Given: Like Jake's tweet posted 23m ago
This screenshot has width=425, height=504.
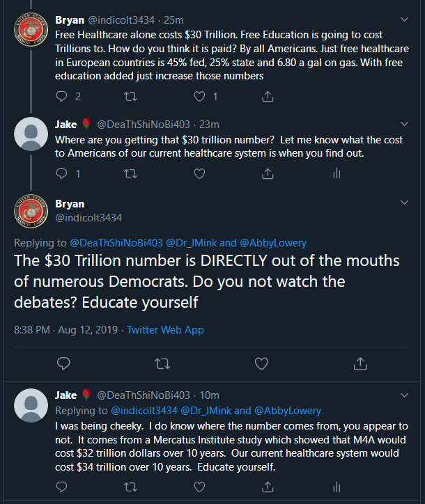Looking at the screenshot, I should (200, 173).
